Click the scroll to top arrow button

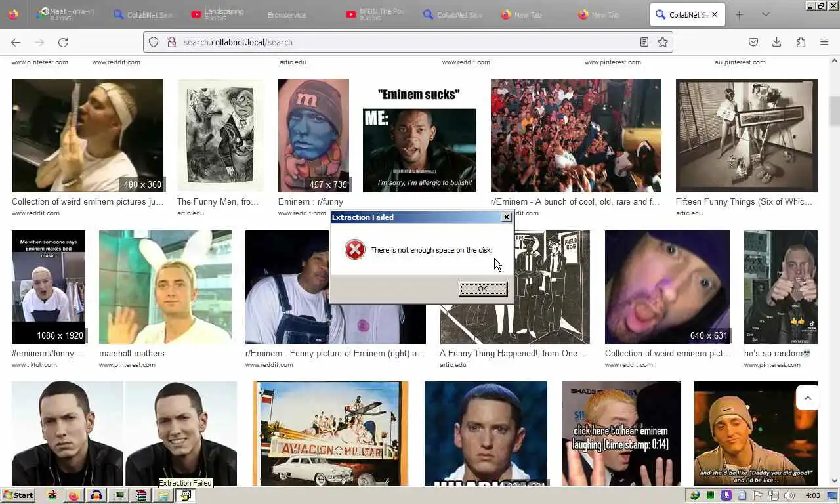point(808,398)
